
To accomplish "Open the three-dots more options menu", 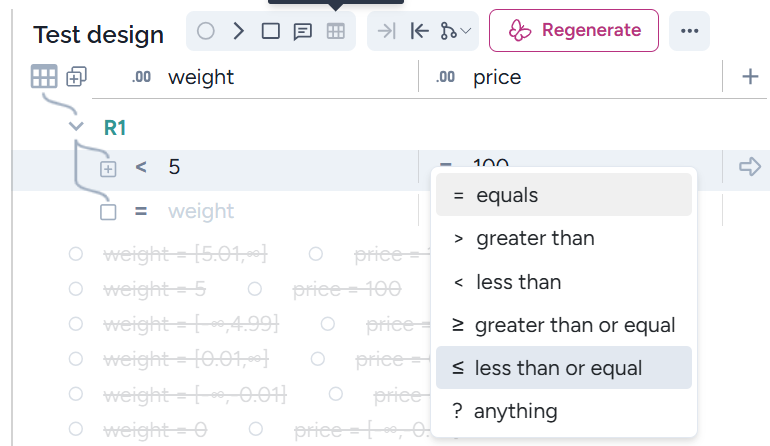I will (689, 31).
